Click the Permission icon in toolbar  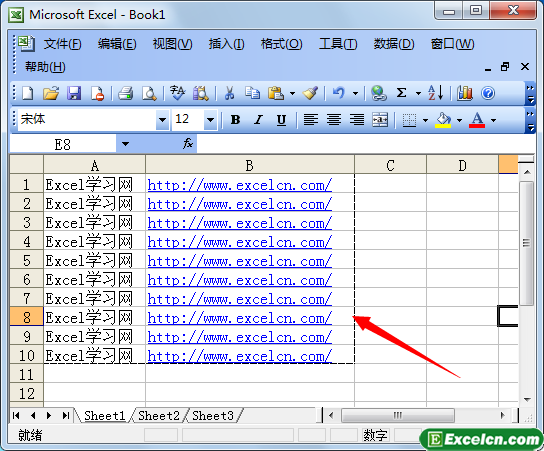click(x=97, y=93)
